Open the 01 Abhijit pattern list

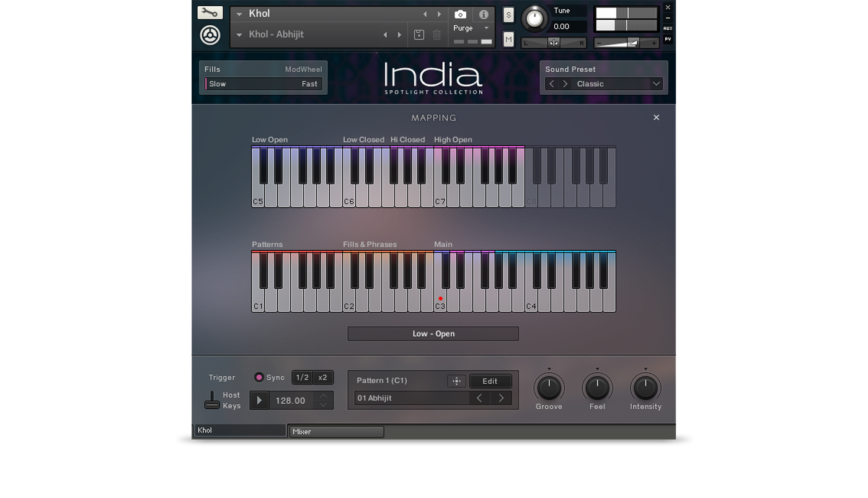click(412, 398)
